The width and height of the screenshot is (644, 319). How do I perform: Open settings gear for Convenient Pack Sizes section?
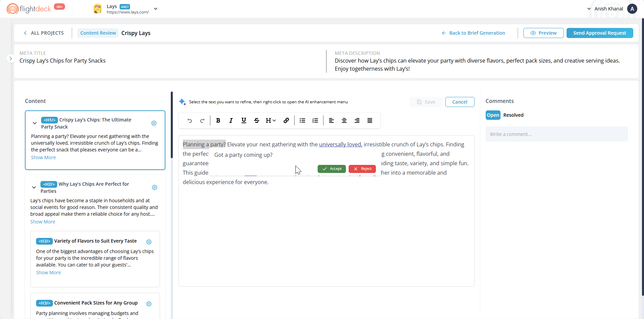(149, 304)
